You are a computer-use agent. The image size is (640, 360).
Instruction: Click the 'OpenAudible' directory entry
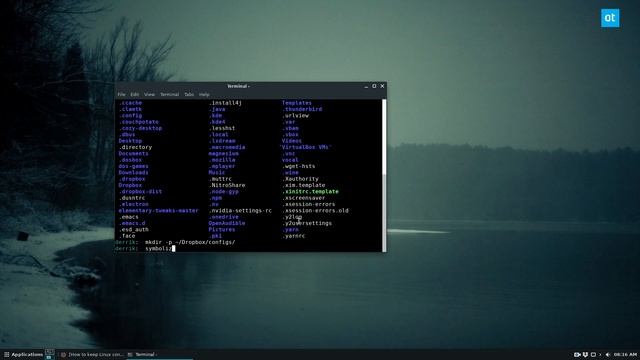pos(227,223)
